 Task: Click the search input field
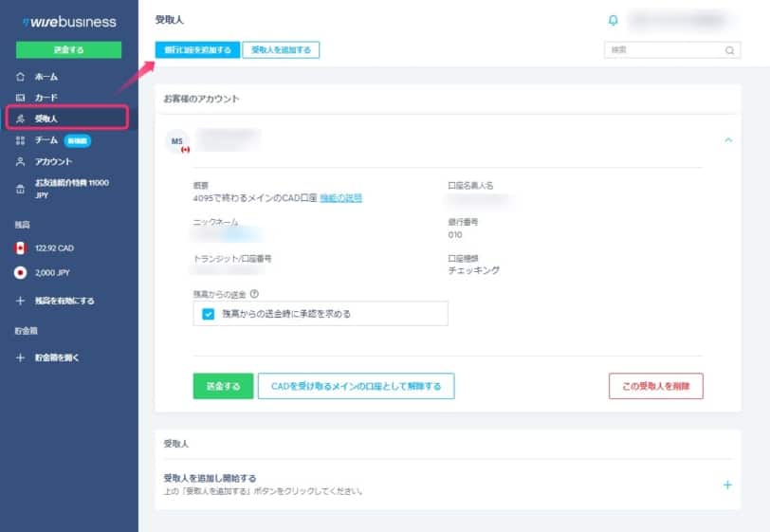tap(672, 49)
